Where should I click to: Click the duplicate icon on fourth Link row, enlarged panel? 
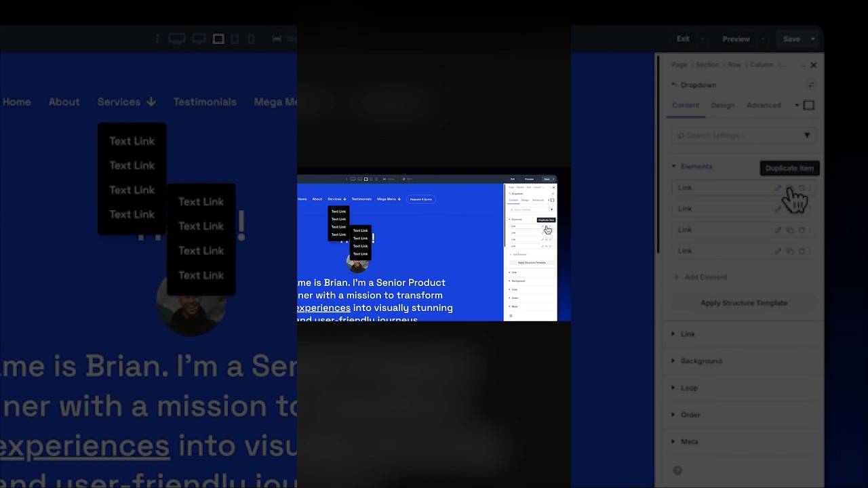point(790,251)
